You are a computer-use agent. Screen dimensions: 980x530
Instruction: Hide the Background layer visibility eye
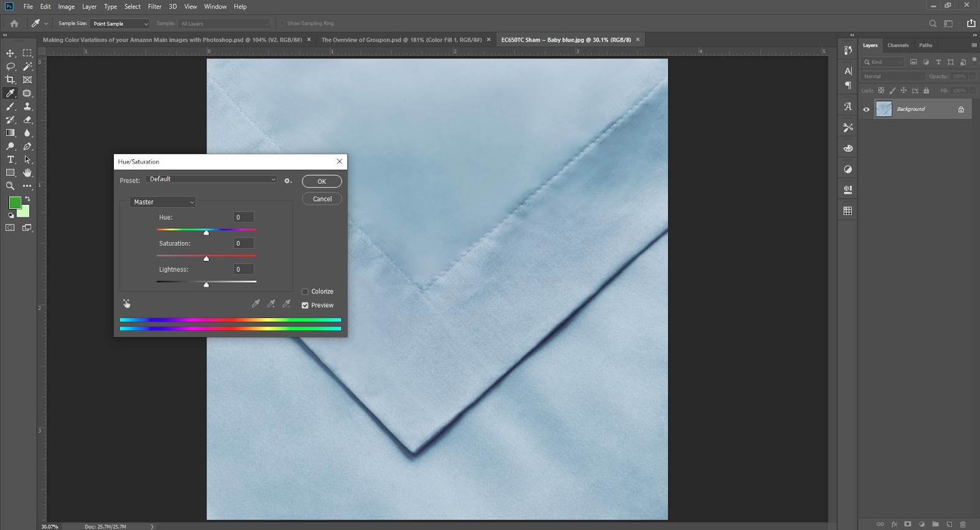(866, 110)
